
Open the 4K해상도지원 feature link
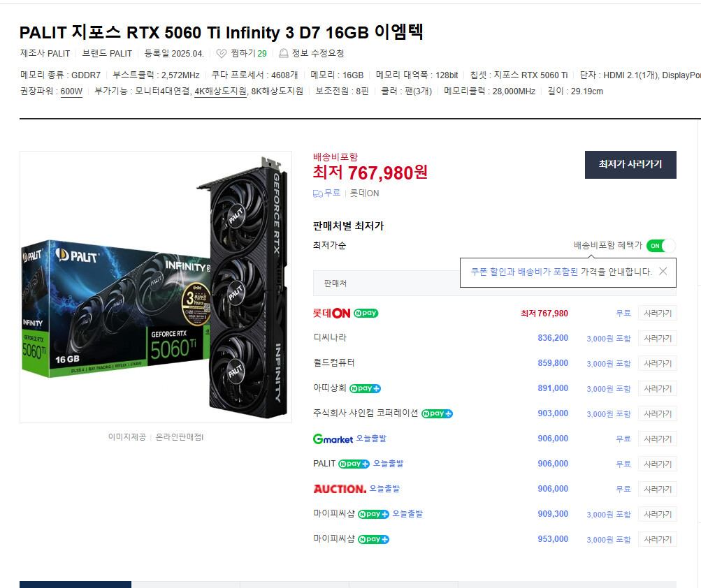point(220,91)
